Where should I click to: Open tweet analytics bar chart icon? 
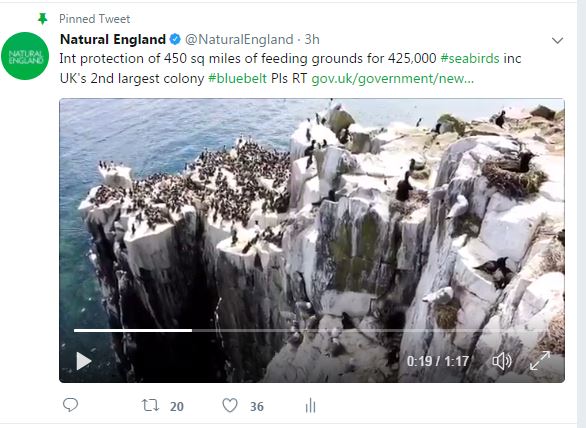pos(311,405)
